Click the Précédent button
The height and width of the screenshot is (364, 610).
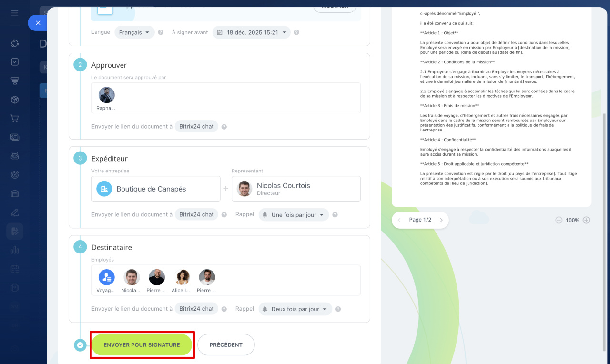pos(226,345)
